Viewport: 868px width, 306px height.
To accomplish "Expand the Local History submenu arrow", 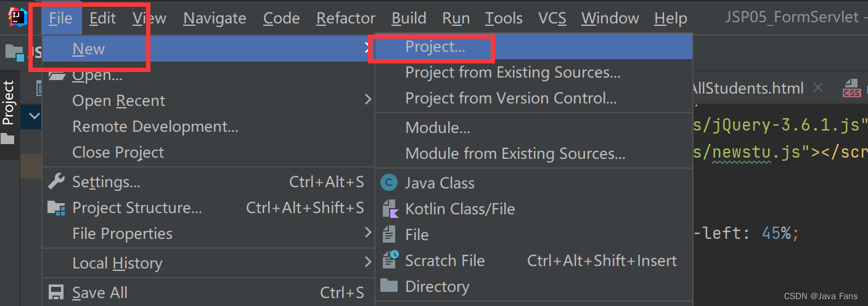I will point(367,262).
